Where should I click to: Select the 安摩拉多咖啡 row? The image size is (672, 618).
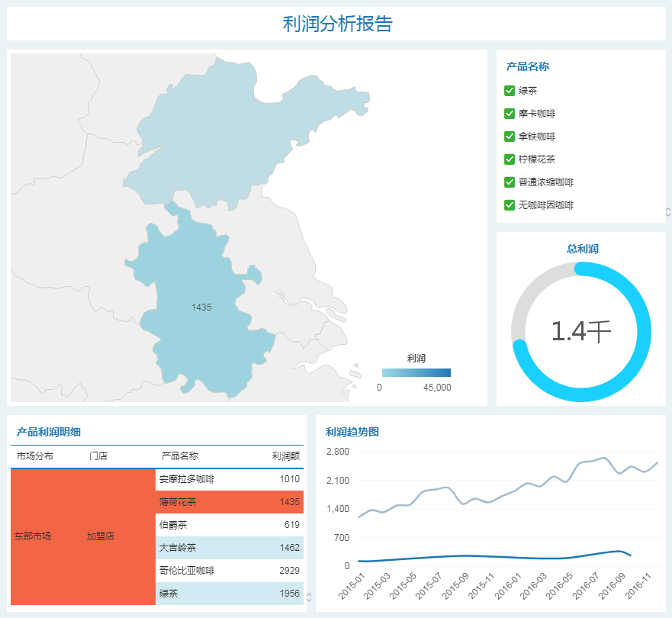coord(230,479)
